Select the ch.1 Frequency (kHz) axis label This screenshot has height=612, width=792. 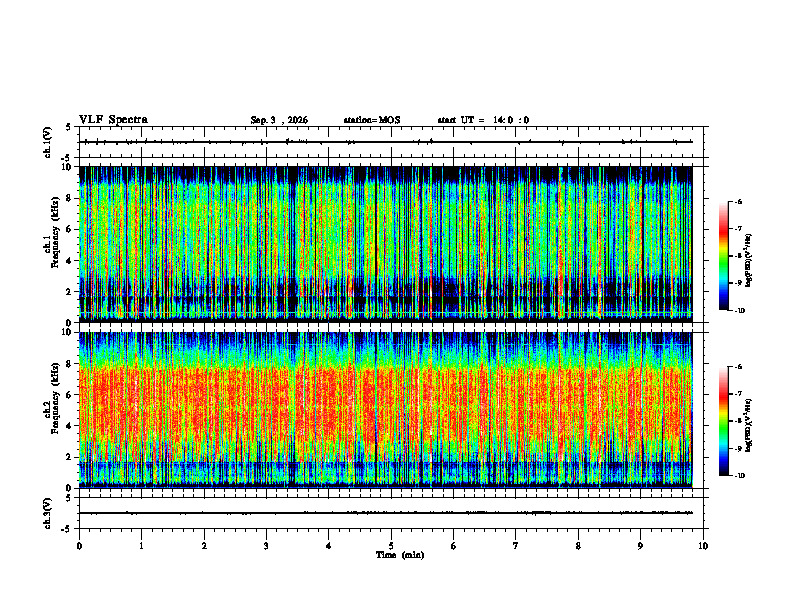pyautogui.click(x=52, y=244)
